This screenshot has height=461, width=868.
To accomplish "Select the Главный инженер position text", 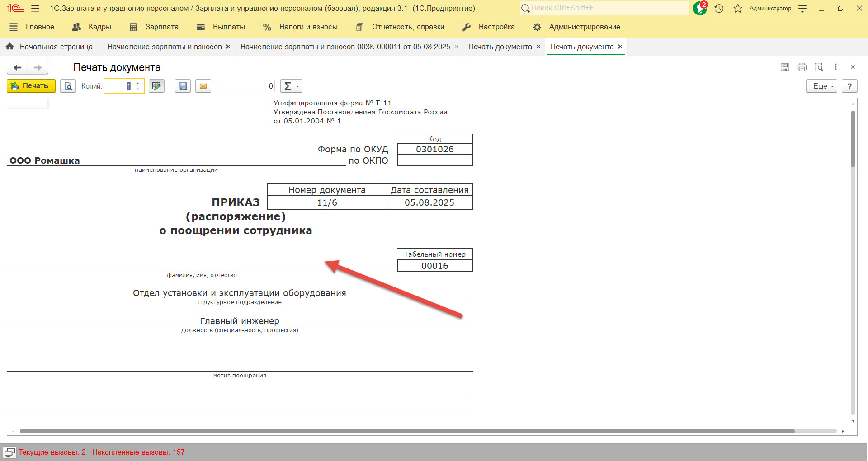I will click(x=240, y=321).
